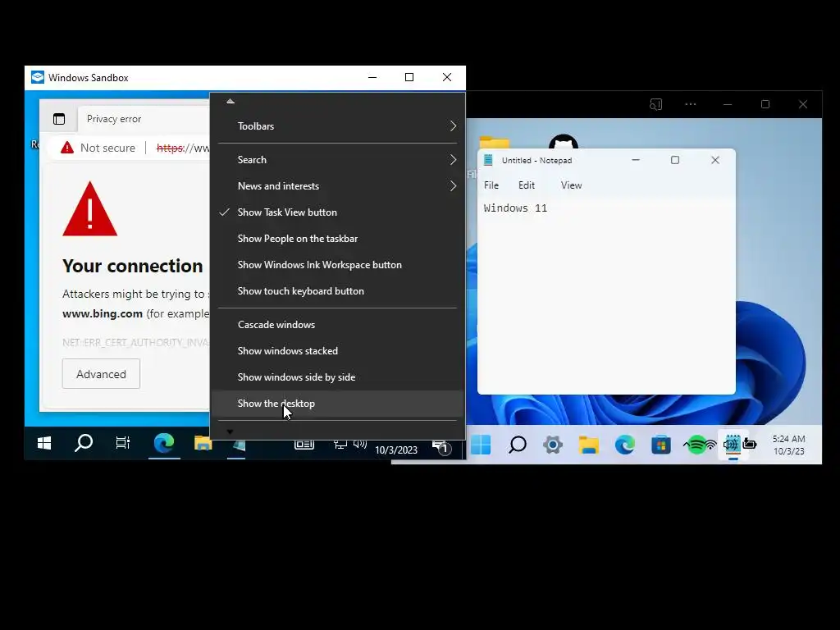Select Cascade windows
The height and width of the screenshot is (630, 840).
[x=337, y=325]
